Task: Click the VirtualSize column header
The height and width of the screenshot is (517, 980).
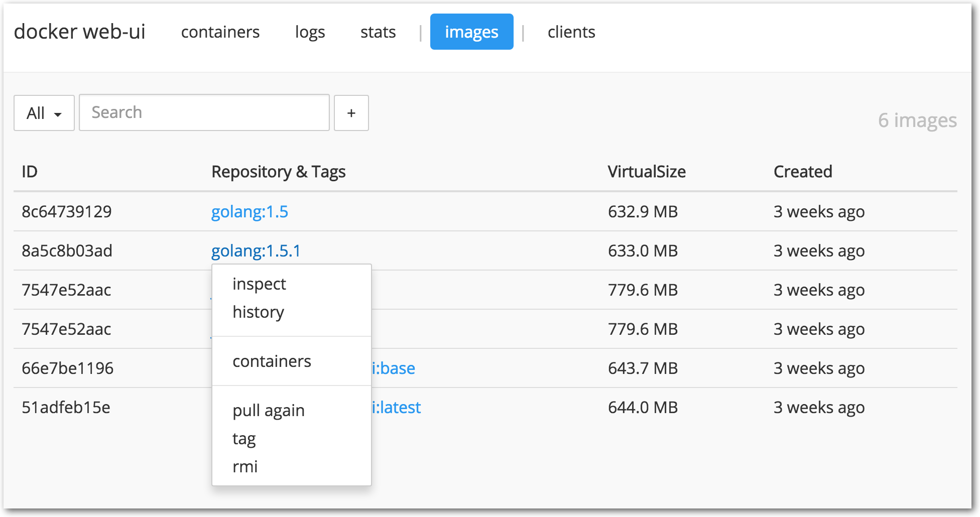Action: pyautogui.click(x=647, y=172)
